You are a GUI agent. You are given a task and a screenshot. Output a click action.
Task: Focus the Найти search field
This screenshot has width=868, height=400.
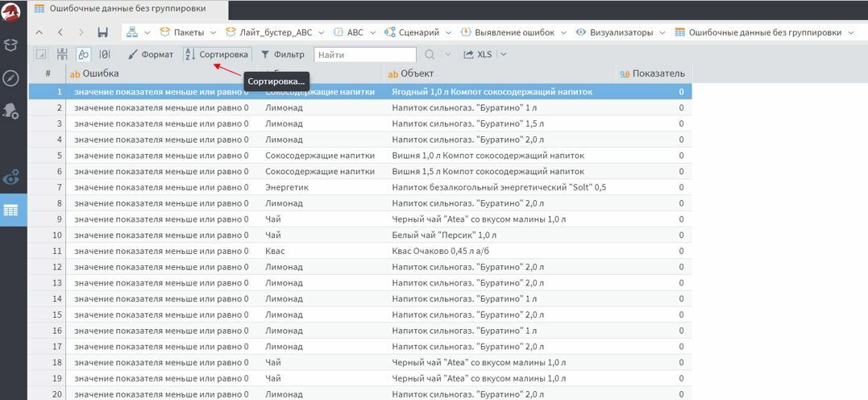click(x=365, y=54)
